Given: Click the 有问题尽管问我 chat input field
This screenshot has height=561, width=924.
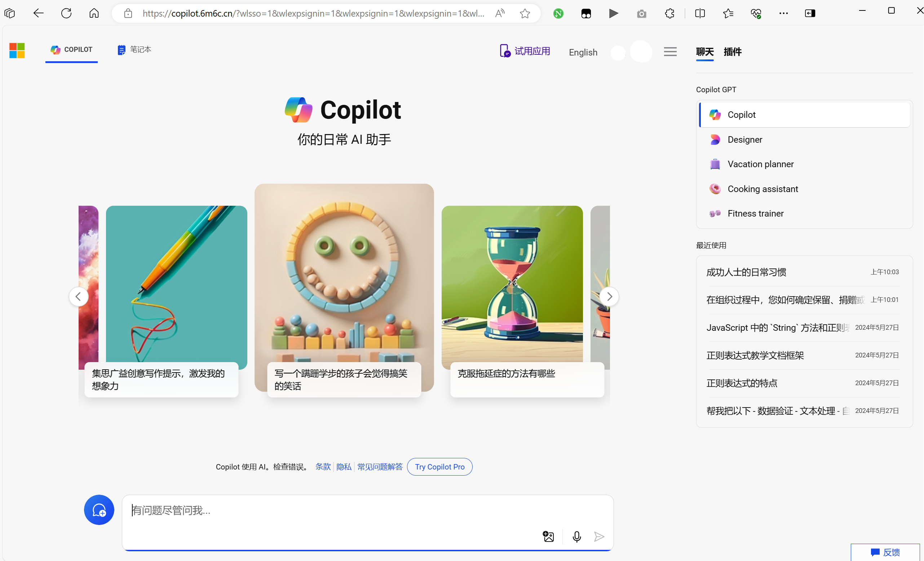Looking at the screenshot, I should point(330,510).
